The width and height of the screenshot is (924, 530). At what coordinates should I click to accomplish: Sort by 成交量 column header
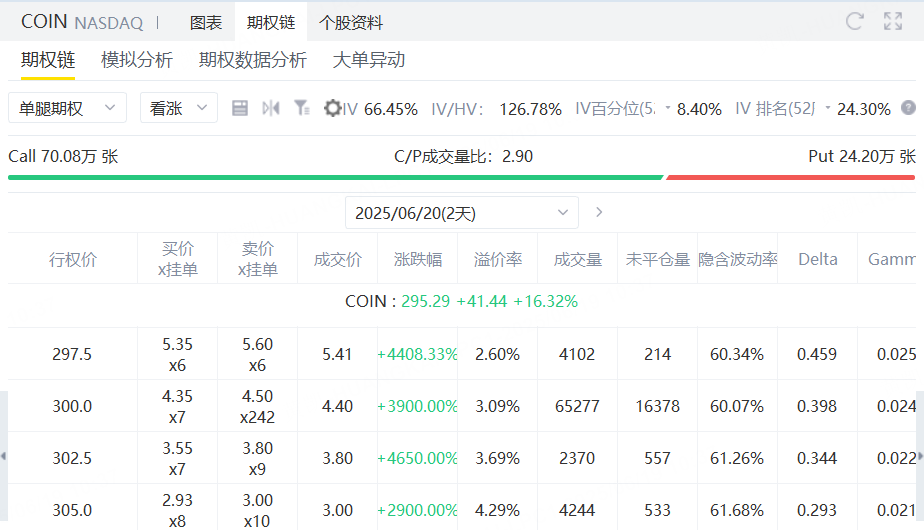[x=578, y=259]
